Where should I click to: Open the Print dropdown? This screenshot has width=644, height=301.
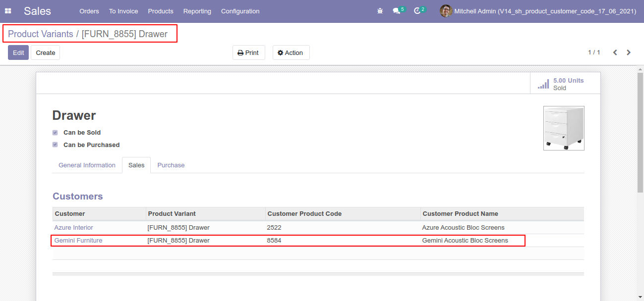(249, 52)
